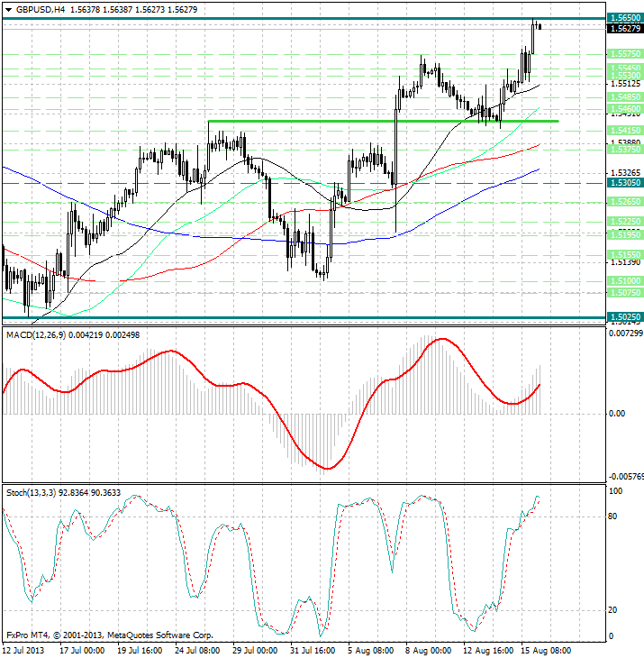Click the 29 Jul 00:00 date label

[255, 651]
